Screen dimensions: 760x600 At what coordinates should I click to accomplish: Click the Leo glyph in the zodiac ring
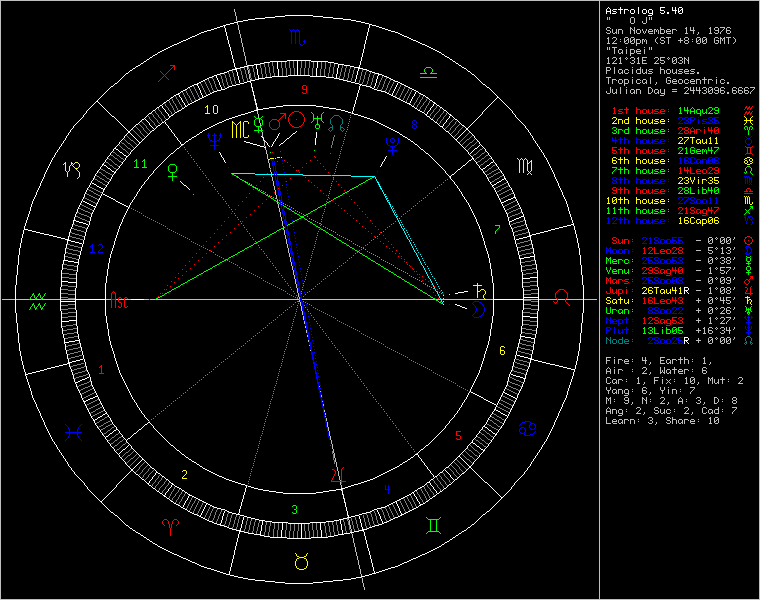tap(562, 297)
